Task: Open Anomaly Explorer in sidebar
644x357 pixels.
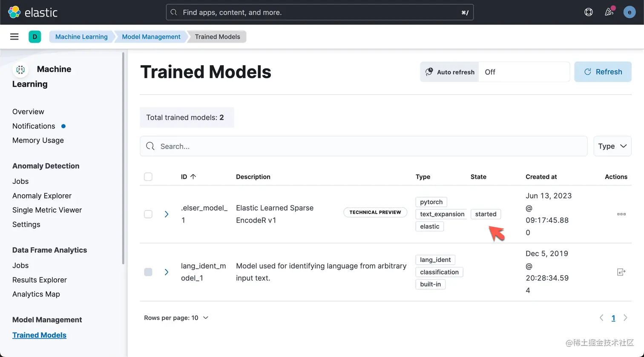Action: (x=42, y=196)
